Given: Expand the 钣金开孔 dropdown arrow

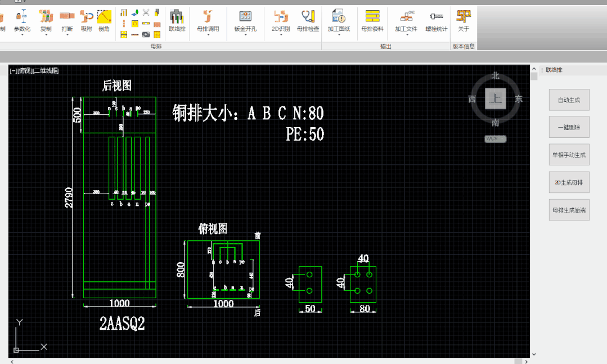Looking at the screenshot, I should (x=245, y=35).
